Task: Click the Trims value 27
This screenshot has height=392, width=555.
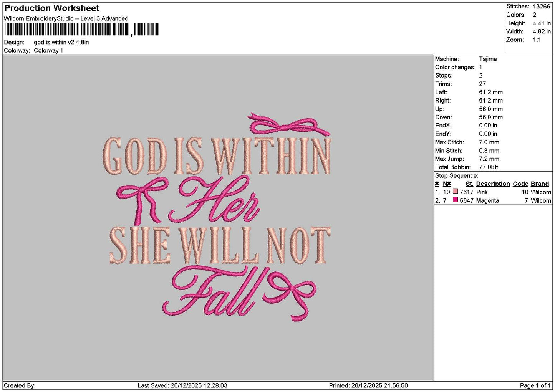Action: point(482,84)
